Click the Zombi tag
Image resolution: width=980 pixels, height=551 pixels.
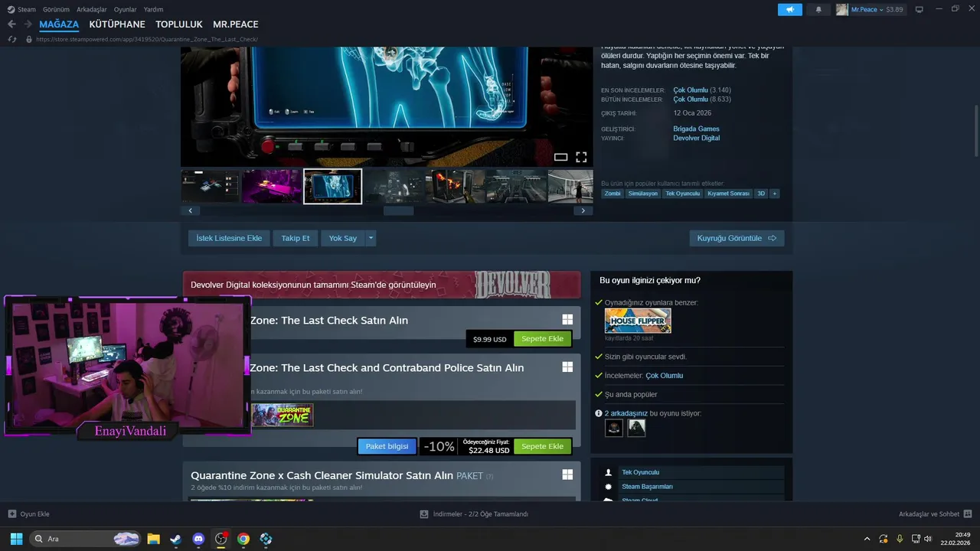tap(612, 194)
